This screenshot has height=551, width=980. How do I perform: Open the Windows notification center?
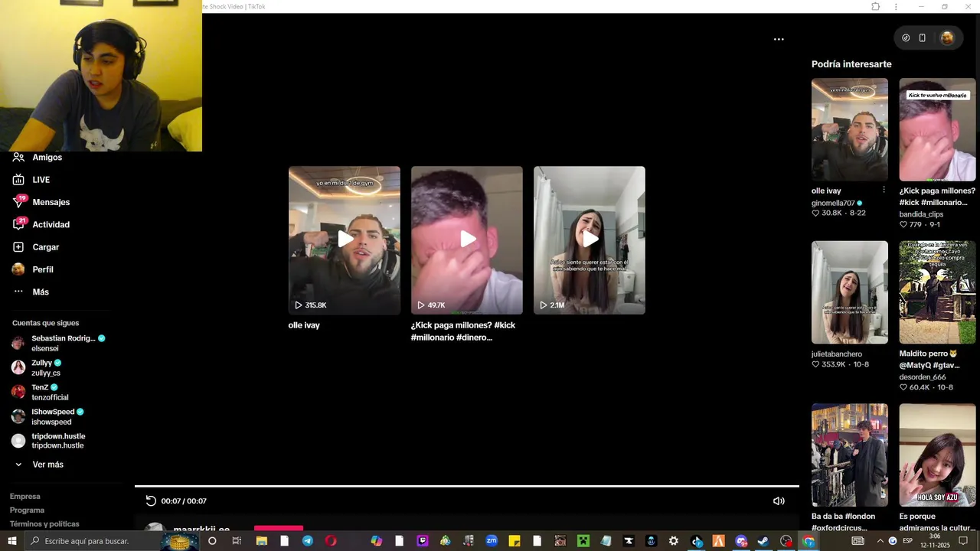tap(963, 541)
